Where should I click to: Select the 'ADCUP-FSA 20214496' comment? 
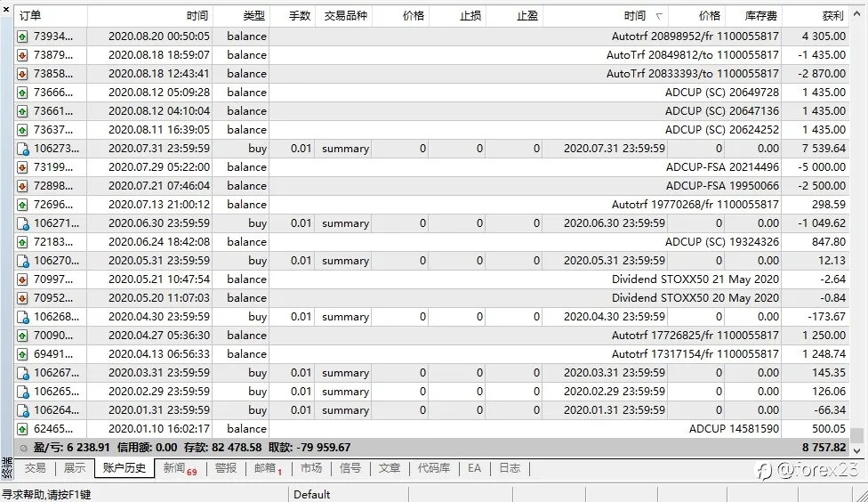(x=722, y=167)
